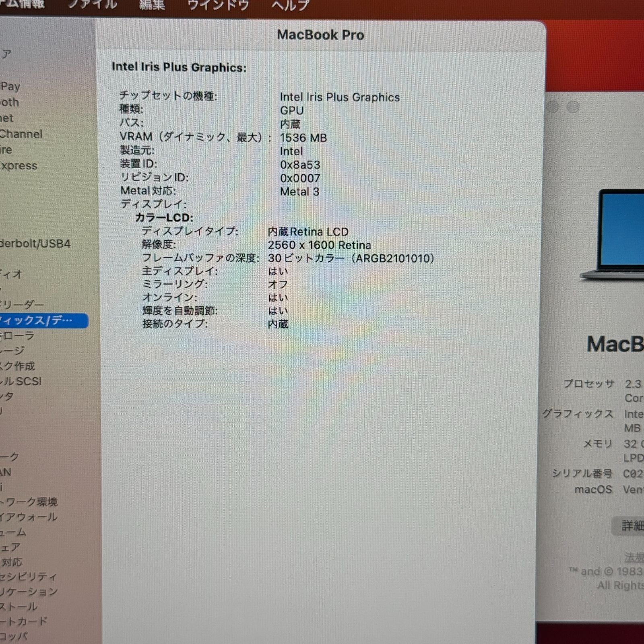
Task: Select the sidebar item ending in 'Channel'
Action: click(21, 134)
